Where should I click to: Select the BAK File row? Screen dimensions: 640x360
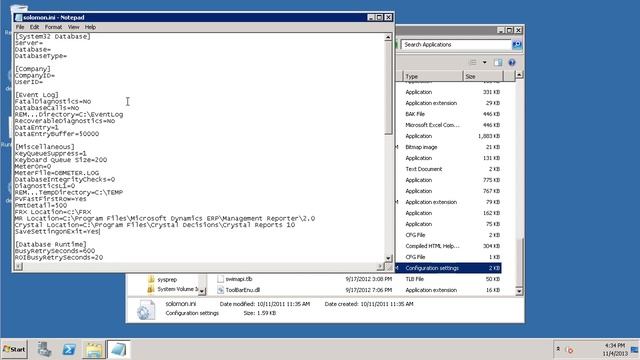[x=448, y=114]
